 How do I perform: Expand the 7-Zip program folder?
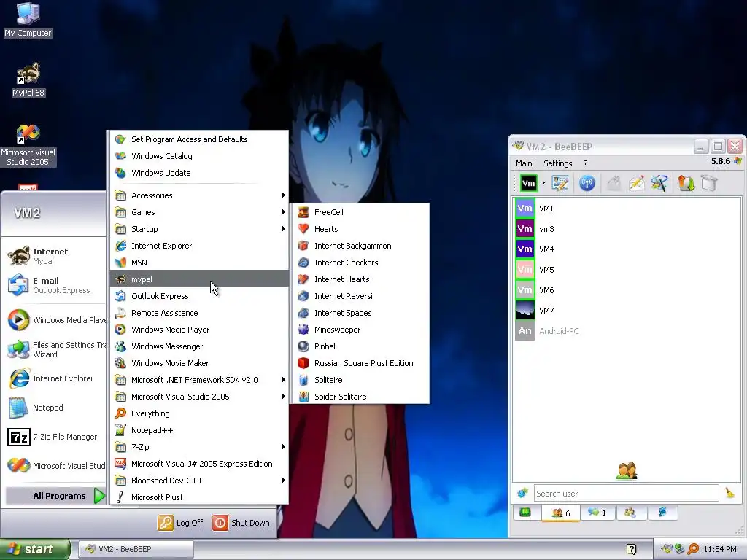tap(199, 447)
